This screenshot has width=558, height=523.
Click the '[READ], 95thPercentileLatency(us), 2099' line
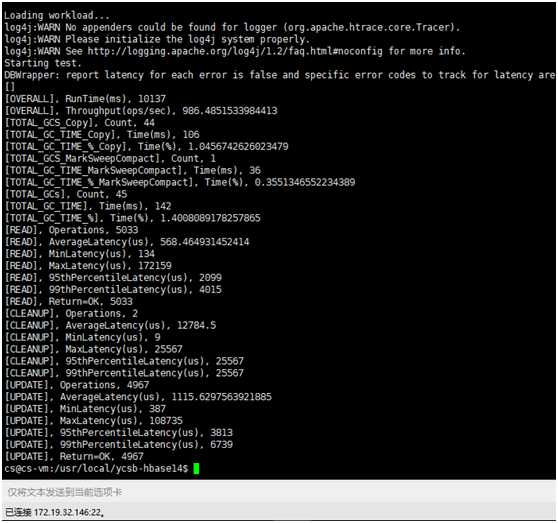tap(113, 278)
